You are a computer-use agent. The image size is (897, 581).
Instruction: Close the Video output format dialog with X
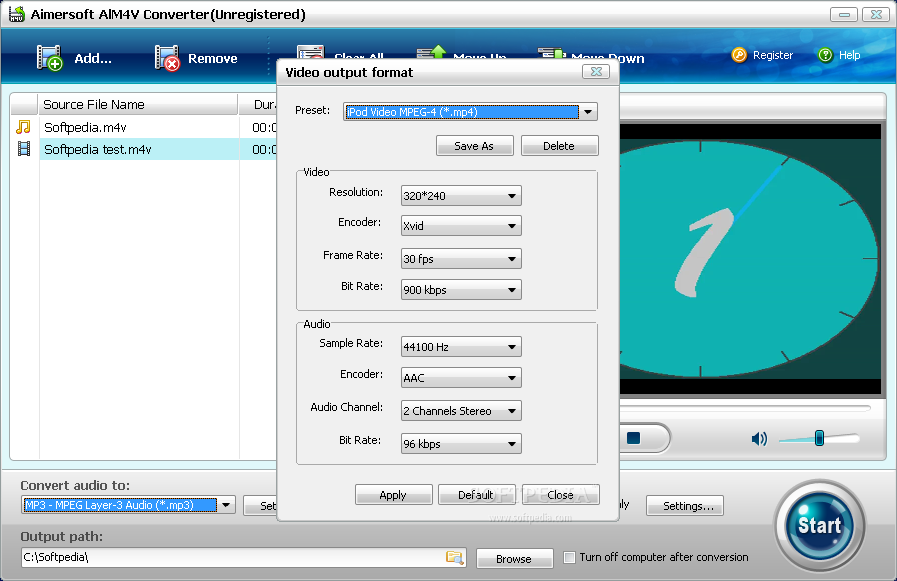point(596,71)
